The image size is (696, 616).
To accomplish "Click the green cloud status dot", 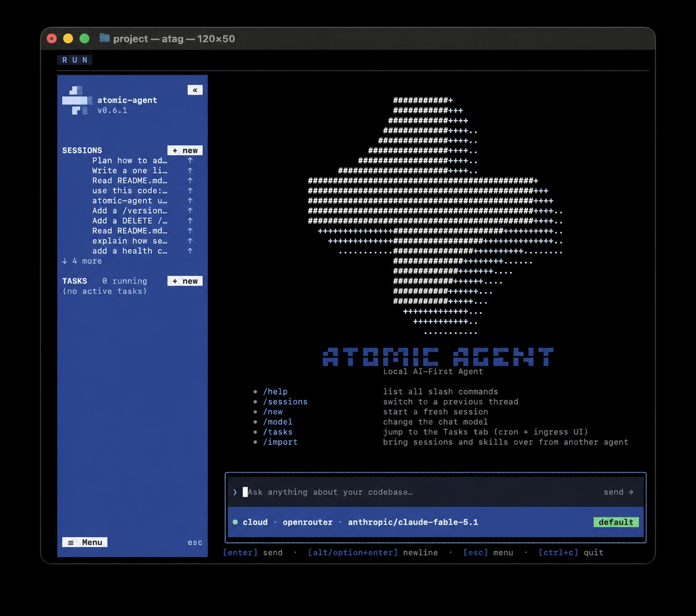I will pyautogui.click(x=235, y=522).
